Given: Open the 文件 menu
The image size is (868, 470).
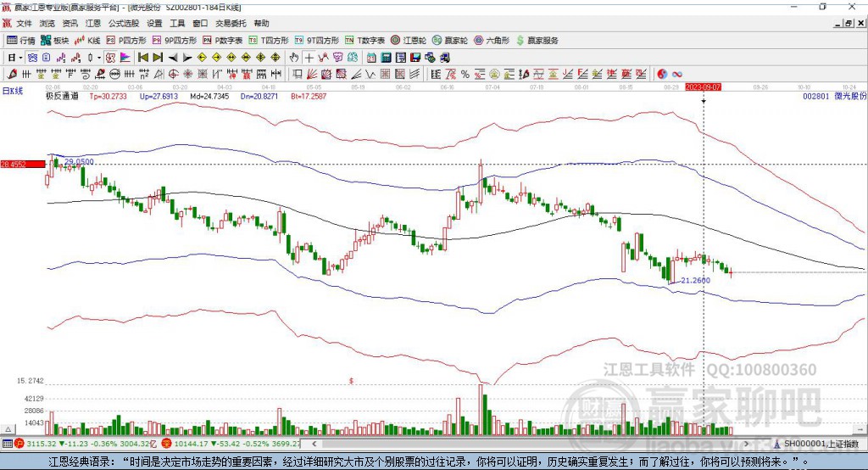Looking at the screenshot, I should tap(25, 23).
